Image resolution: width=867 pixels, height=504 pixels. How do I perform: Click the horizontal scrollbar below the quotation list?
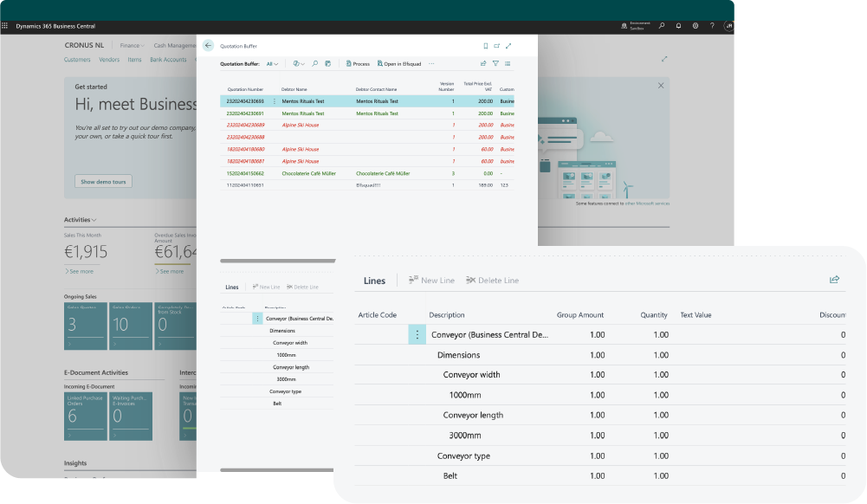coord(277,260)
